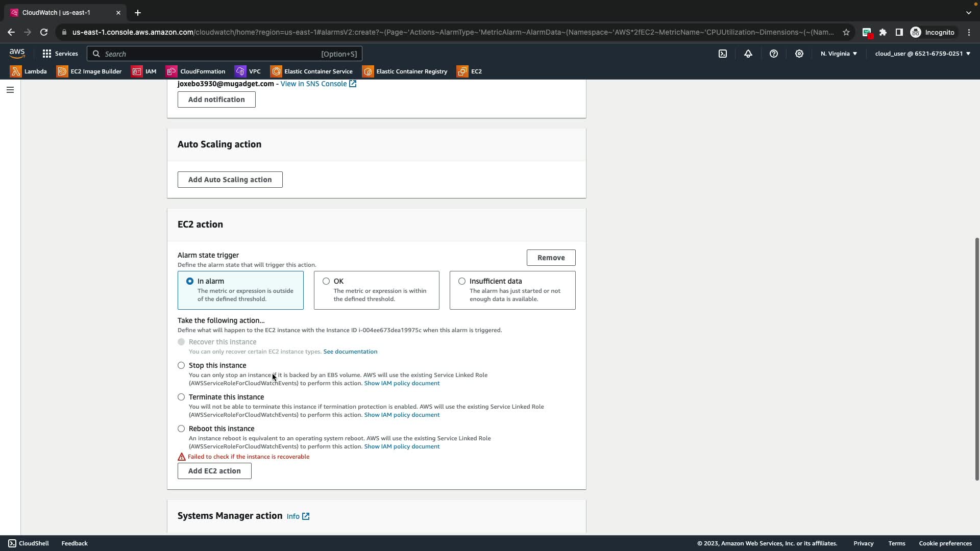Screen dimensions: 980x551
Task: Select the Insufficient data trigger option
Action: point(462,281)
